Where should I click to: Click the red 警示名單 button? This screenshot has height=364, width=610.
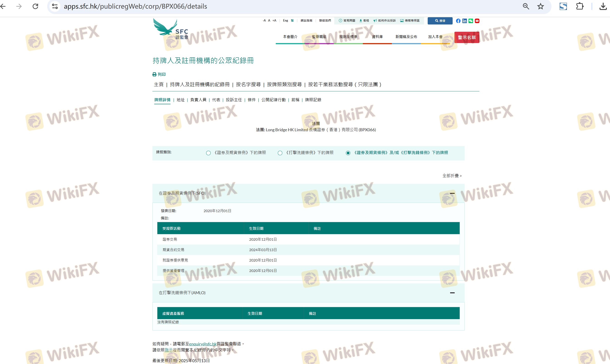466,38
